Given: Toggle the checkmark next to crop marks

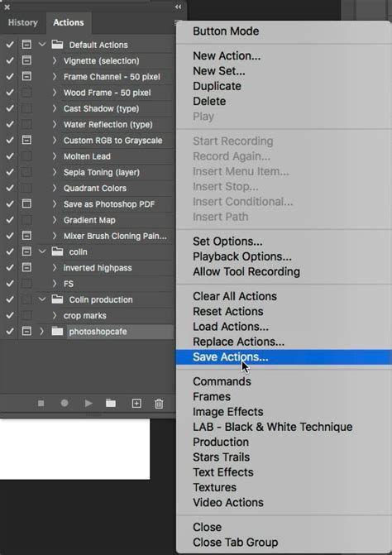Looking at the screenshot, I should coord(10,315).
